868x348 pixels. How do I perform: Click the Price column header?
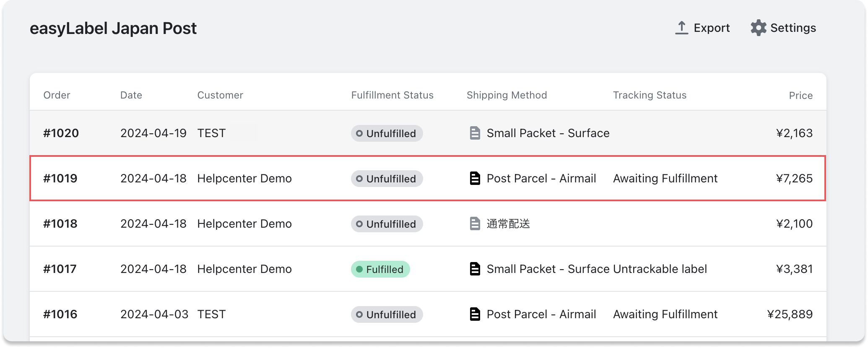pos(800,96)
